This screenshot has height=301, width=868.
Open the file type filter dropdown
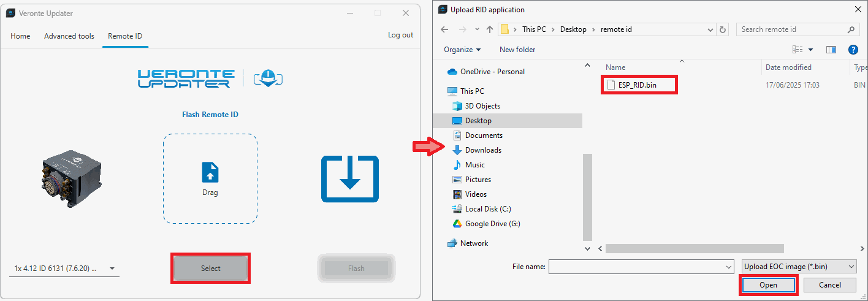(799, 266)
